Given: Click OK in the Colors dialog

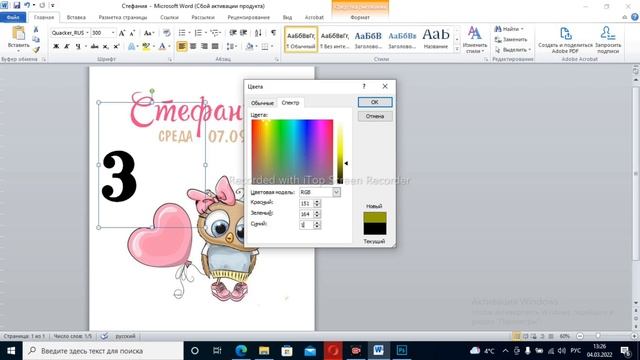Looking at the screenshot, I should click(x=375, y=102).
